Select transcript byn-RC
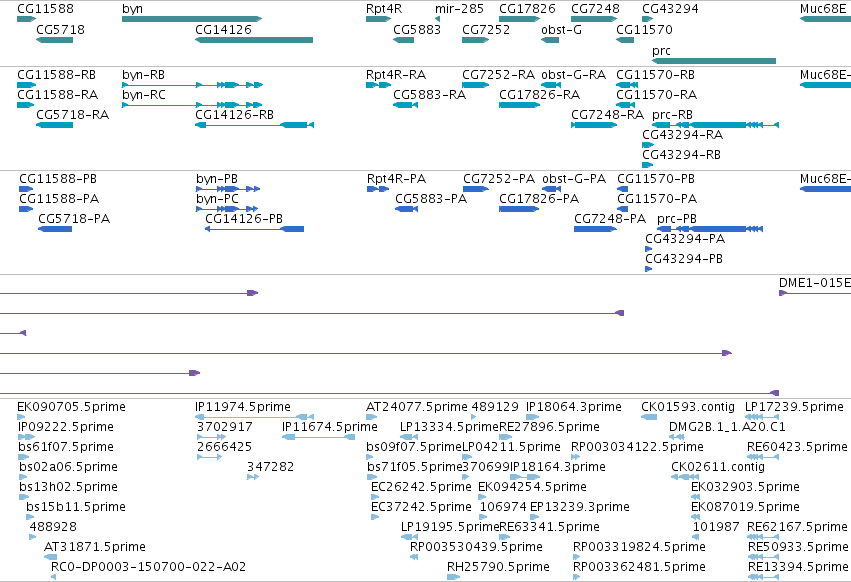851x582 pixels. click(x=192, y=105)
